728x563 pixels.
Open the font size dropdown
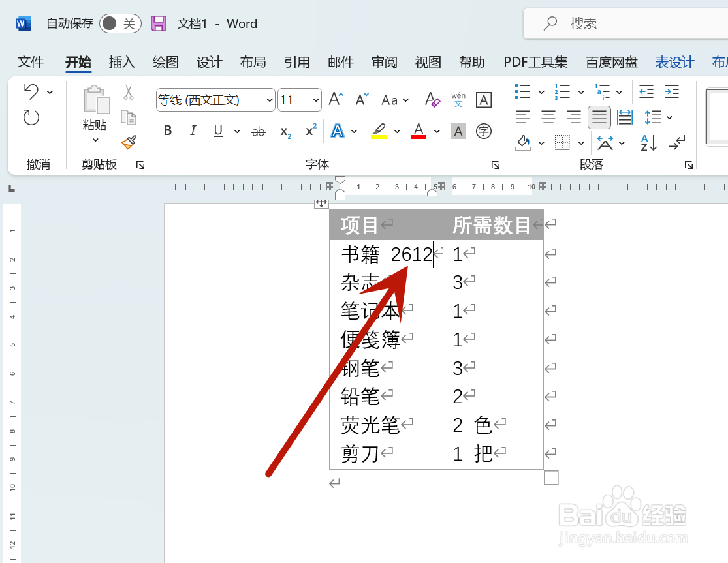(316, 100)
